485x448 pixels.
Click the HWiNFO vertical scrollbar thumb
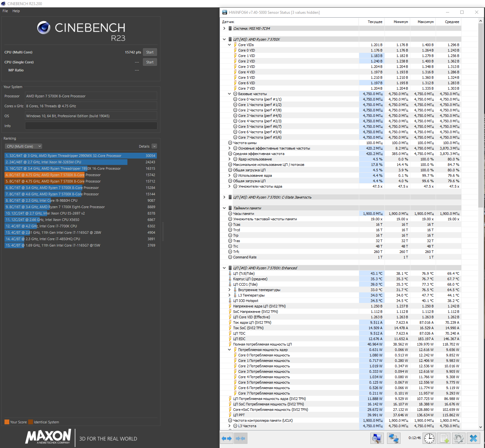[481, 115]
